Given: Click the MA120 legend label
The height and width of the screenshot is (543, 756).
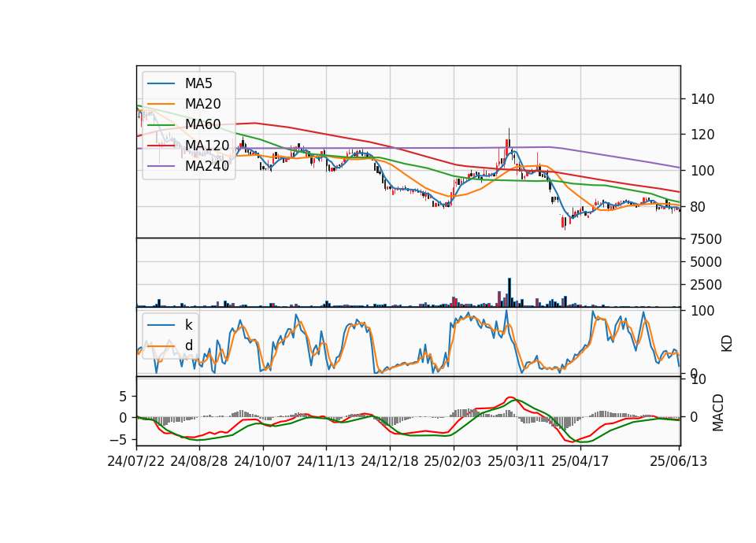Looking at the screenshot, I should 207,145.
